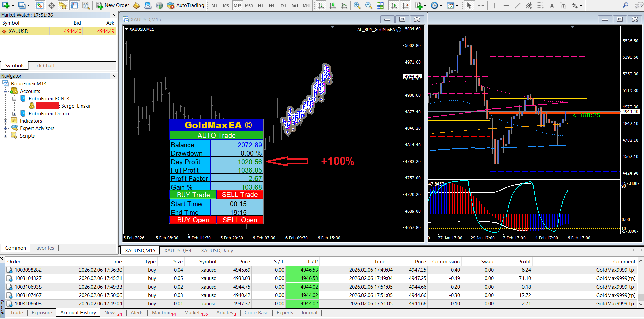
Task: Collapse the Accounts tree node box
Action: [5, 91]
